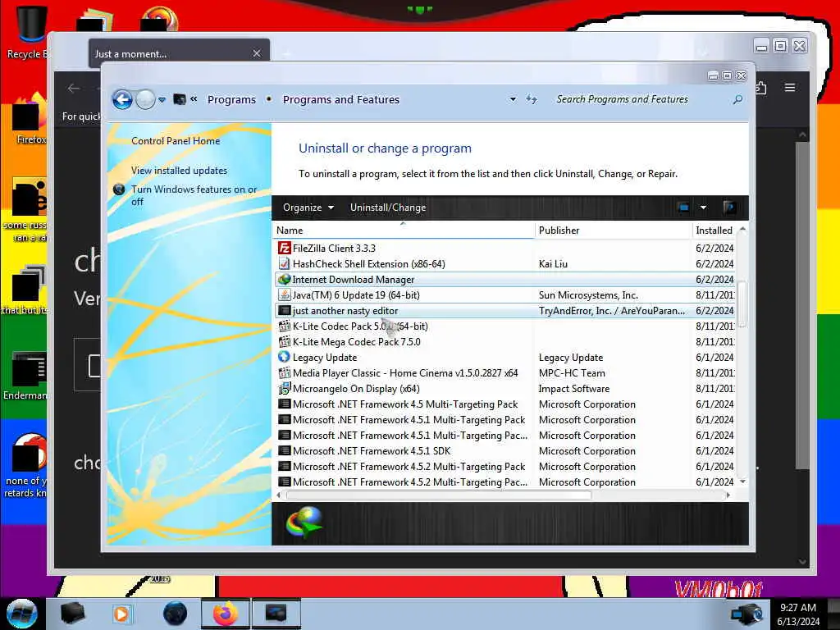Go back with the Control Panel back arrow

[x=122, y=99]
